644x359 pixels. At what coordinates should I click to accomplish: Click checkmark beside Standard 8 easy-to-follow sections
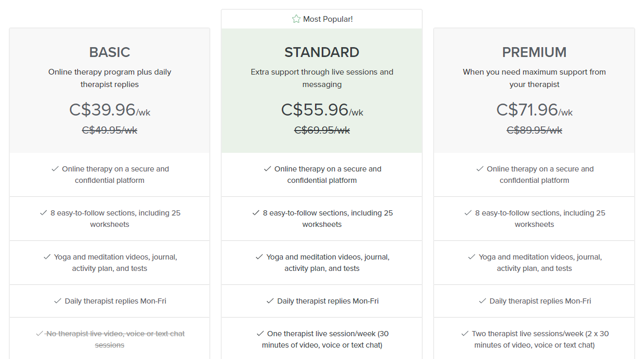[x=256, y=213]
